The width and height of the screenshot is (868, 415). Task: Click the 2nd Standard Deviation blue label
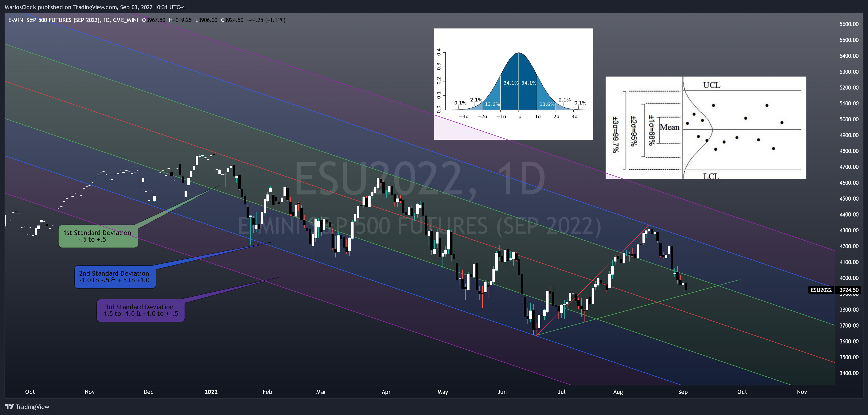click(115, 277)
